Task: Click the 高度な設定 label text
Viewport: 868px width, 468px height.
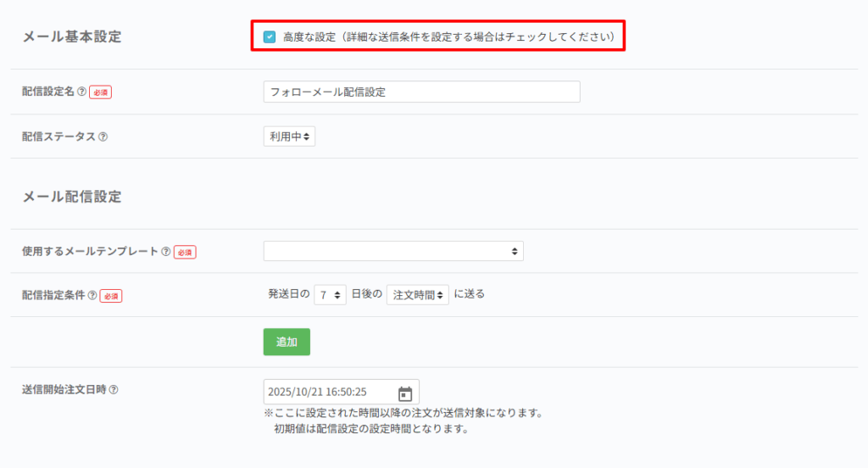Action: (x=309, y=36)
